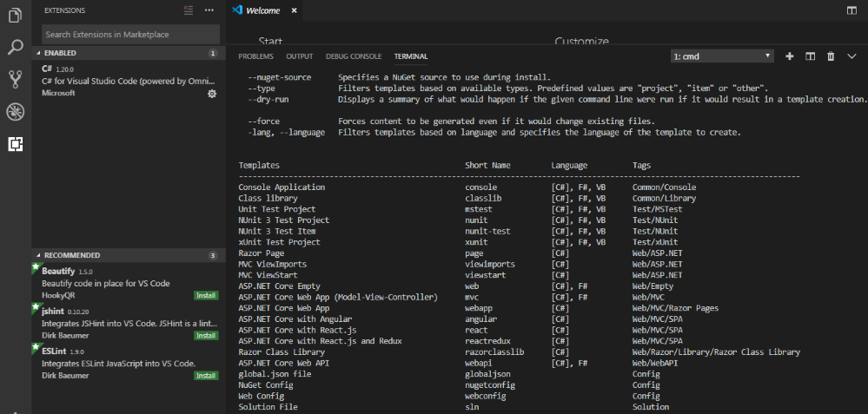
Task: Create a new terminal with plus icon
Action: (x=790, y=56)
